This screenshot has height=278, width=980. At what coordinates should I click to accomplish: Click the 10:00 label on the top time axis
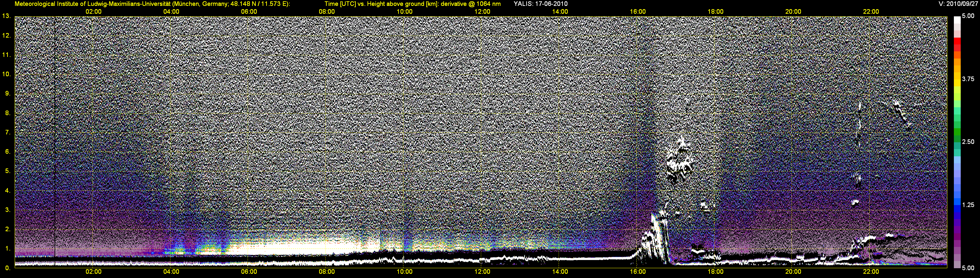[404, 12]
